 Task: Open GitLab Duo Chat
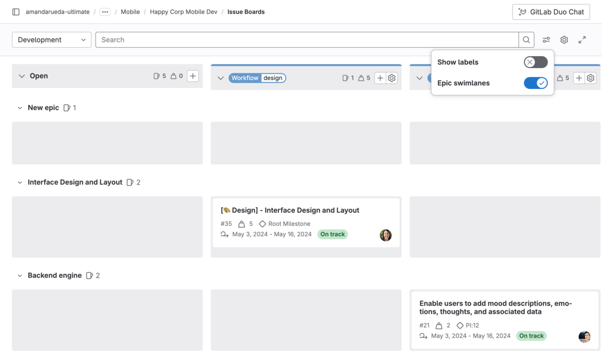click(551, 12)
